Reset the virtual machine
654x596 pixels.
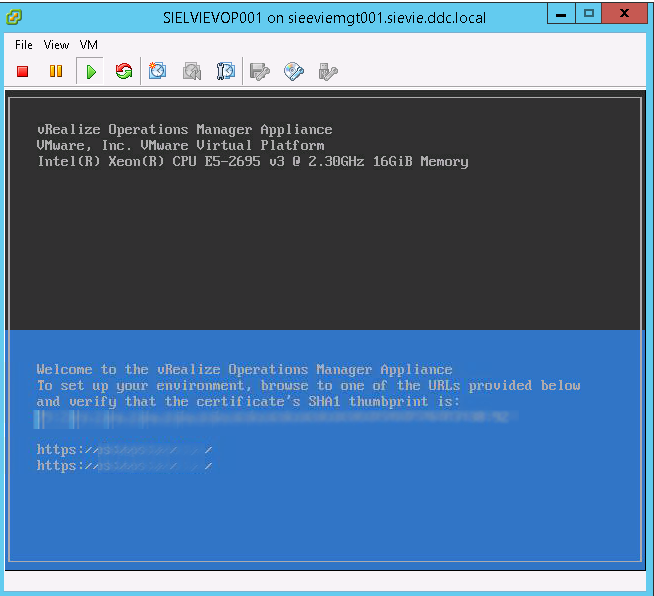pos(124,71)
